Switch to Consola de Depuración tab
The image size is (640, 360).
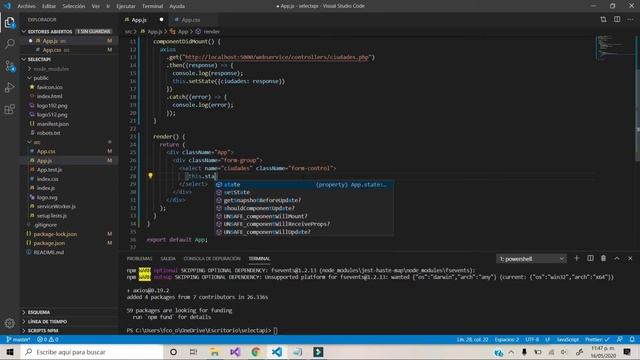[212, 259]
